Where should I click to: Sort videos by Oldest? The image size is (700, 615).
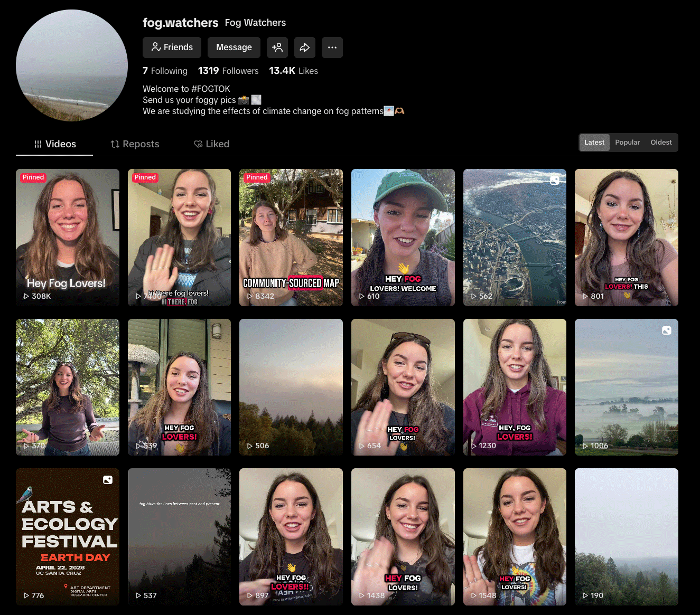point(661,143)
